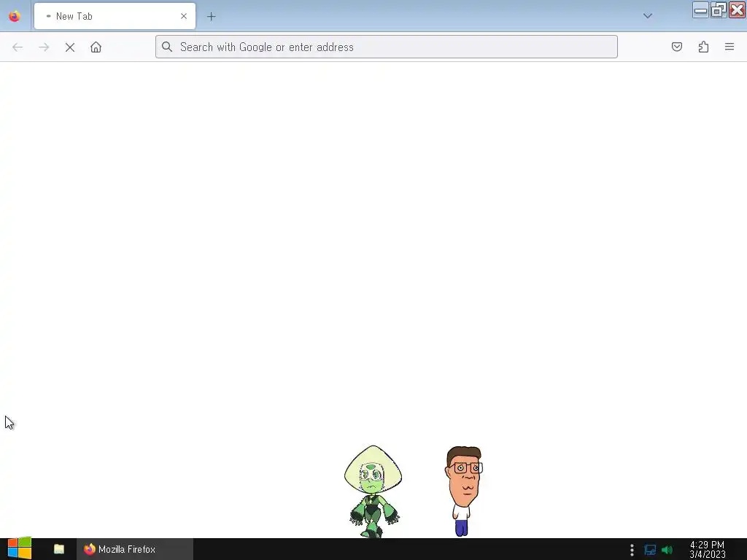This screenshot has height=560, width=747.
Task: Restore down the Firefox window
Action: (719, 10)
